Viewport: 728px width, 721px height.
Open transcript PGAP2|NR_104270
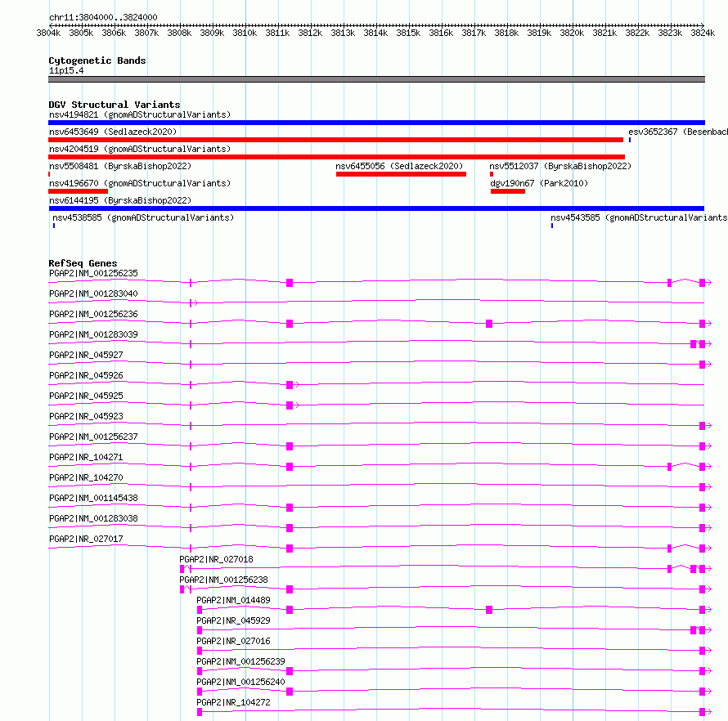point(86,477)
